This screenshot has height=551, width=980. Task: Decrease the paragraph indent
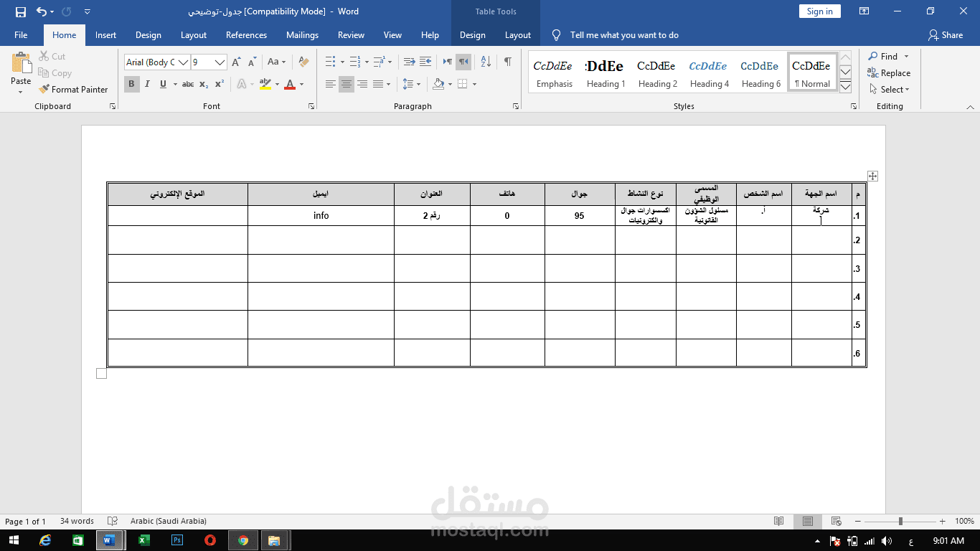click(x=410, y=62)
